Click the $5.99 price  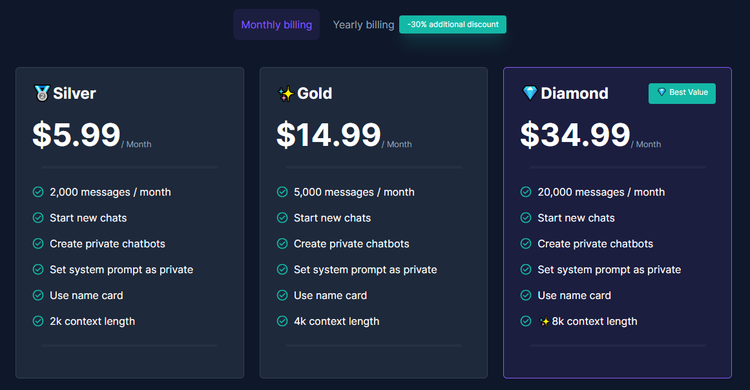(x=76, y=134)
